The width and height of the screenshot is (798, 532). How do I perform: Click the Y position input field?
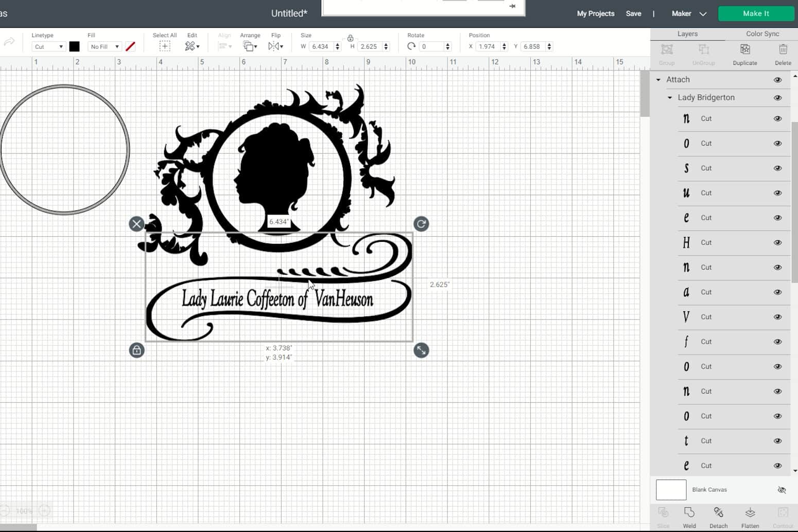[532, 46]
